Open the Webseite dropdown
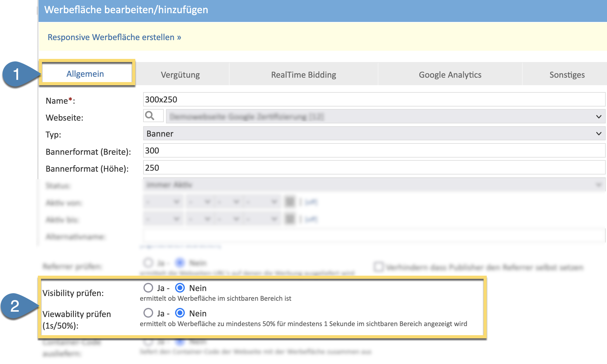The height and width of the screenshot is (364, 607). point(385,117)
